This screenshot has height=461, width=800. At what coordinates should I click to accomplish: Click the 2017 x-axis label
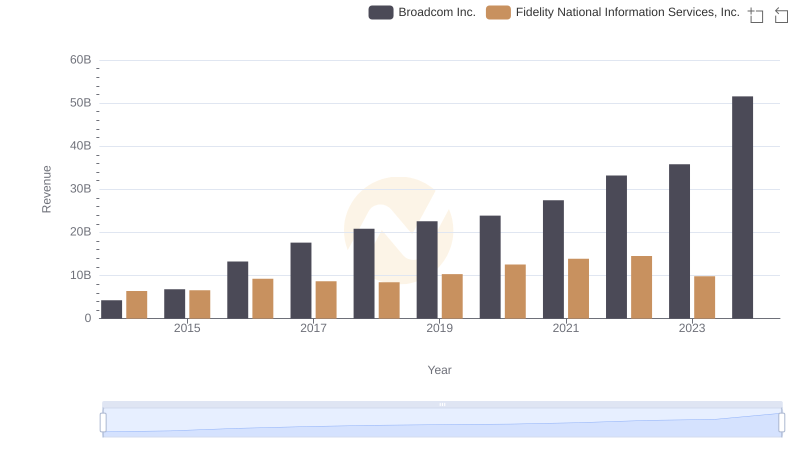click(x=313, y=328)
